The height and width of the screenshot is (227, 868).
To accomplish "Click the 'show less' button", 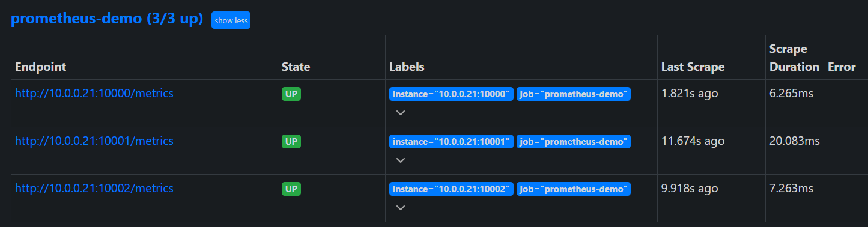I will [x=231, y=20].
